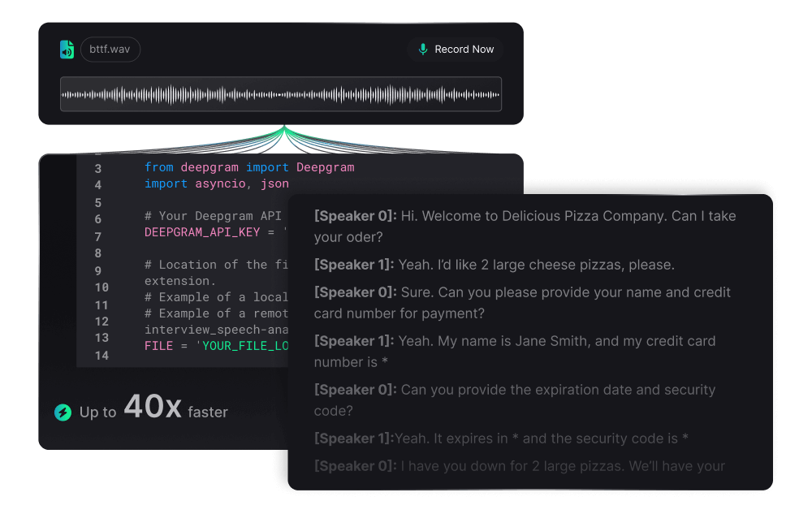Image resolution: width=812 pixels, height=514 pixels.
Task: Click the Speaker 0 credit card request
Action: pos(522,303)
